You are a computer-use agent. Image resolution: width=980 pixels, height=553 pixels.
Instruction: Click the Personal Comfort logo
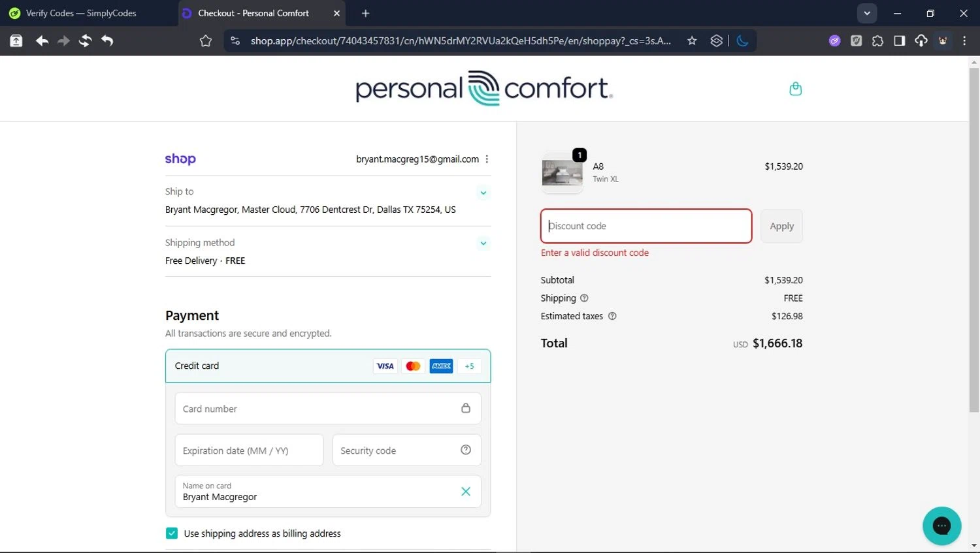[484, 88]
